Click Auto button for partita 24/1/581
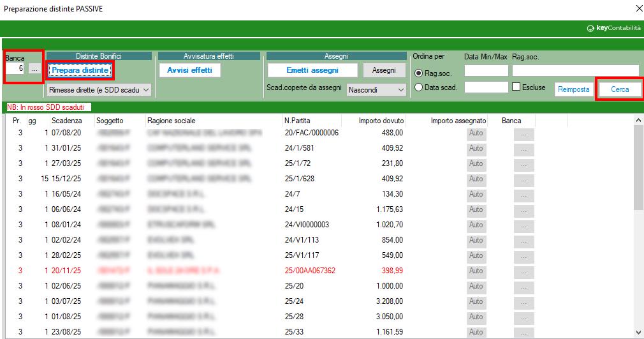 [x=476, y=149]
